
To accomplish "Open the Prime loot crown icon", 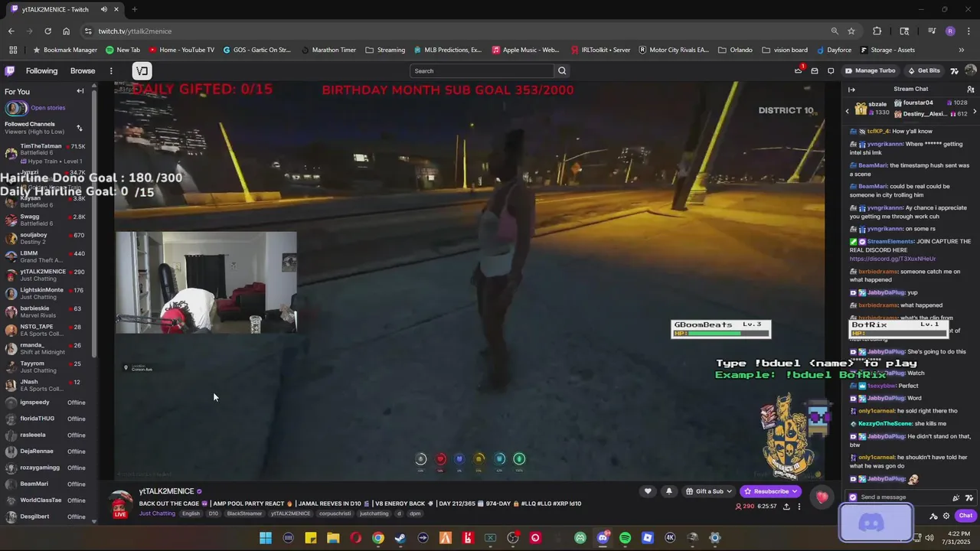I will [798, 70].
